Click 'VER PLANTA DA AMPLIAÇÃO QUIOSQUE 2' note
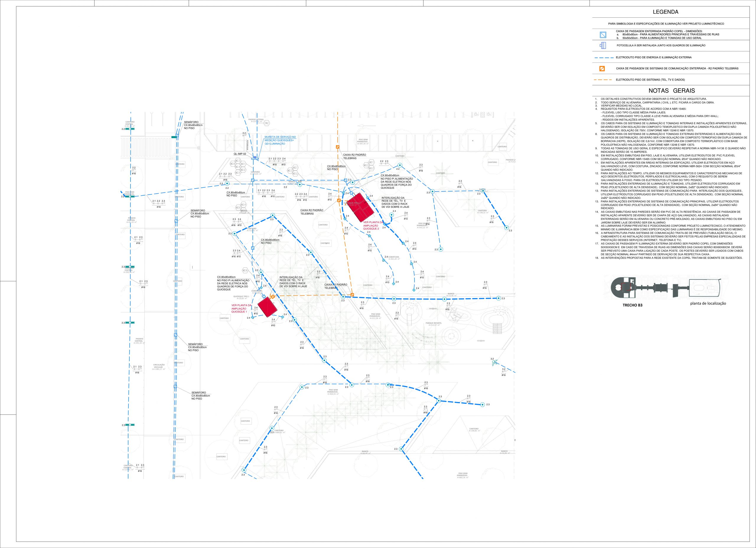The height and width of the screenshot is (548, 756). pos(373,225)
